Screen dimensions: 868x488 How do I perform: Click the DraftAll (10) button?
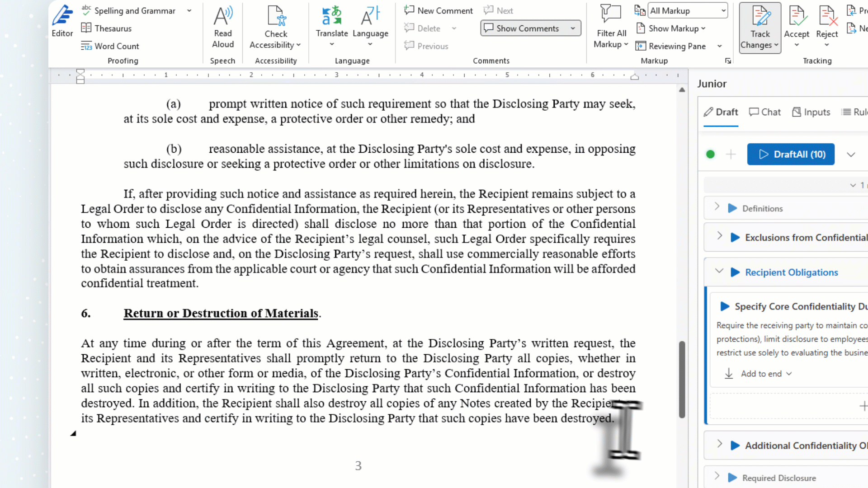pyautogui.click(x=791, y=154)
